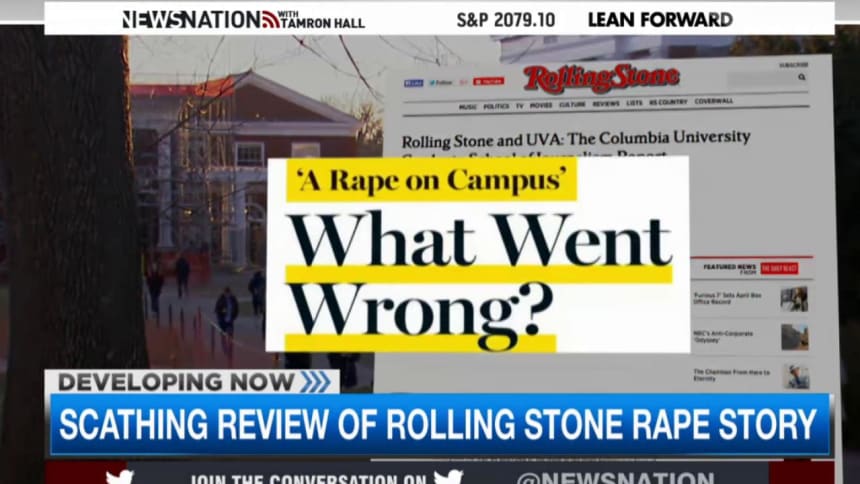Open the NBC's Anti-Corporate 'Odyssey' story link

coord(723,336)
